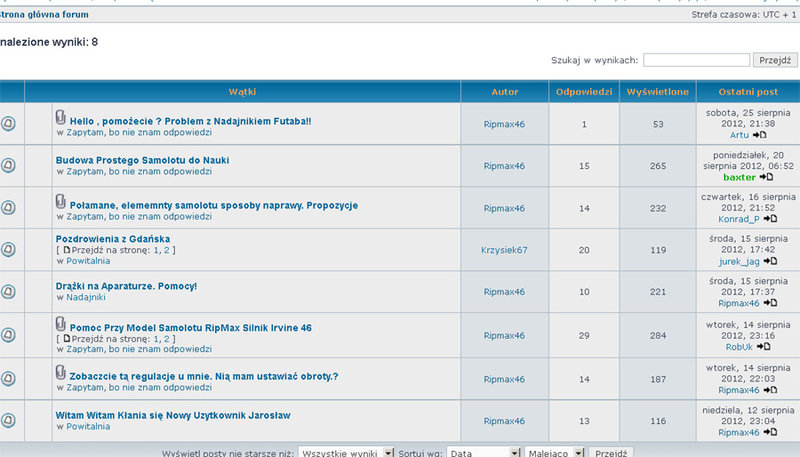This screenshot has height=457, width=800.
Task: Submit search with Przejdź button beside search field
Action: click(x=775, y=60)
